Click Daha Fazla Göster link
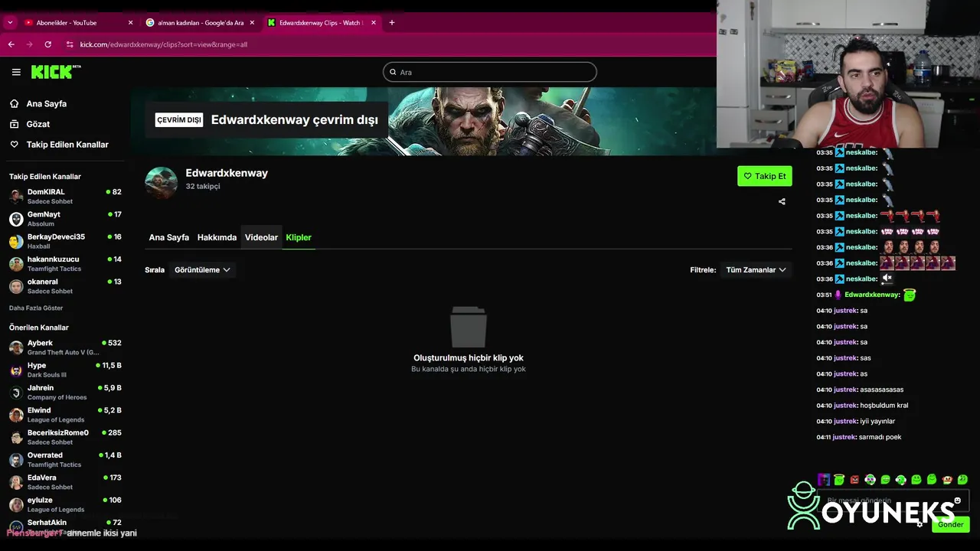The width and height of the screenshot is (980, 551). [36, 308]
